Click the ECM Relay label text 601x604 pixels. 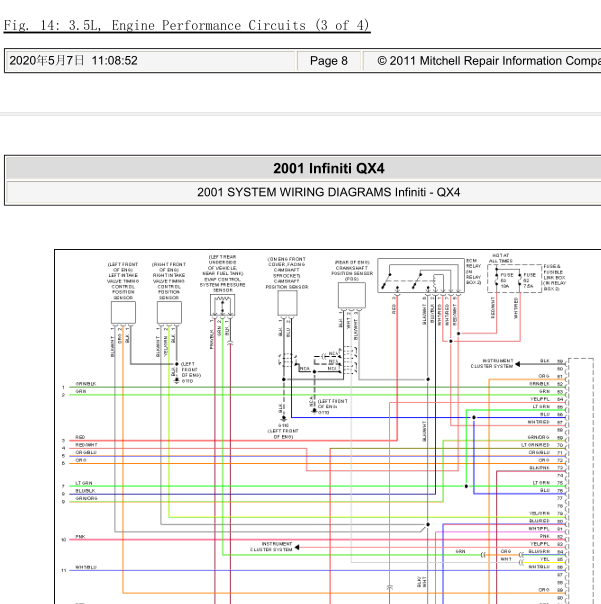pyautogui.click(x=474, y=272)
